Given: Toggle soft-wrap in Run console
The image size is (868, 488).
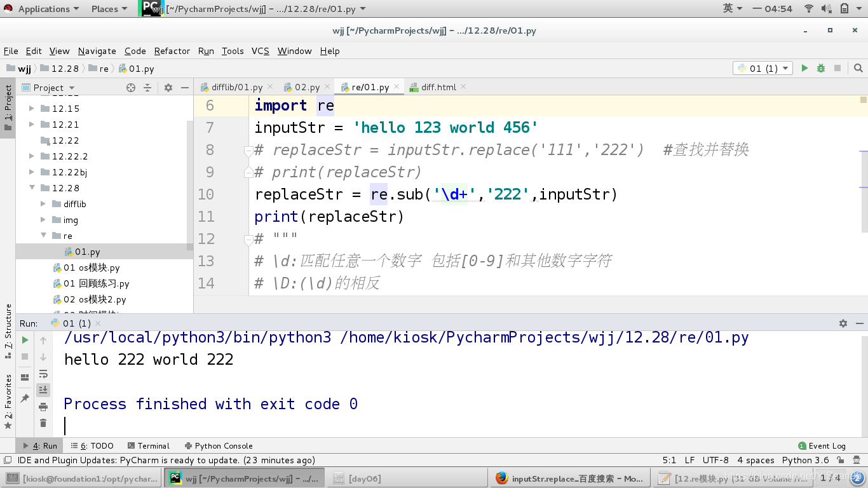Looking at the screenshot, I should point(43,374).
